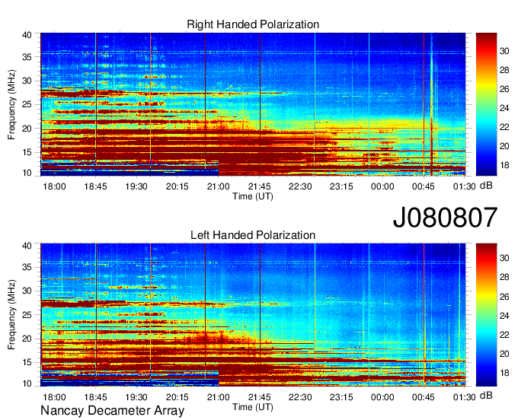518x420 pixels.
Task: Click inside the Right Handed spectrogram plot
Action: [x=253, y=104]
